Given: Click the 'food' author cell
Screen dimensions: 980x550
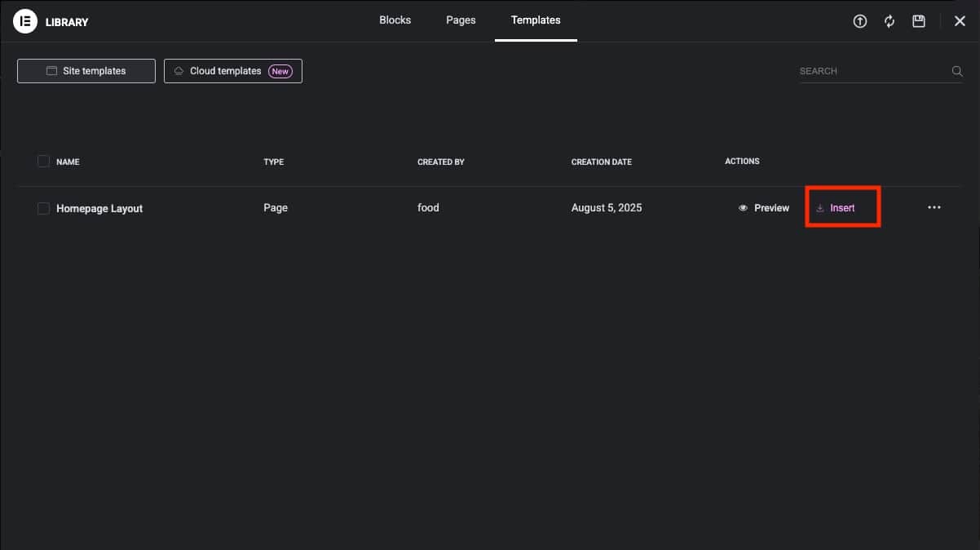Looking at the screenshot, I should coord(428,207).
